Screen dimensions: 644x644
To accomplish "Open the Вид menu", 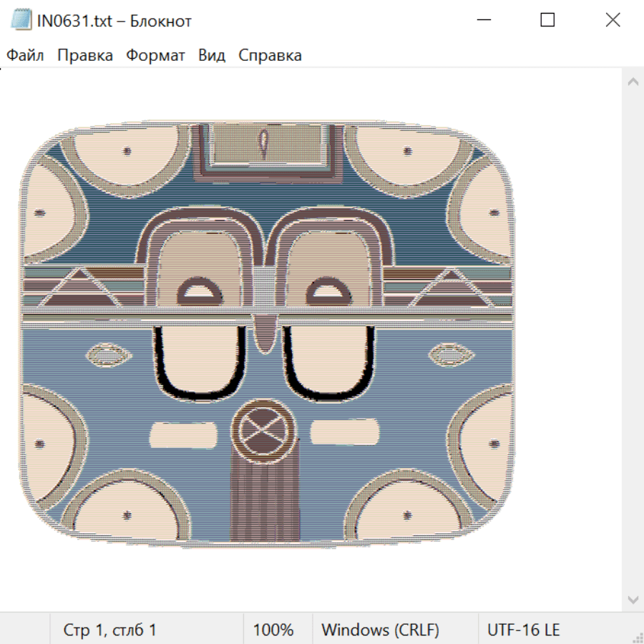I will pyautogui.click(x=211, y=56).
